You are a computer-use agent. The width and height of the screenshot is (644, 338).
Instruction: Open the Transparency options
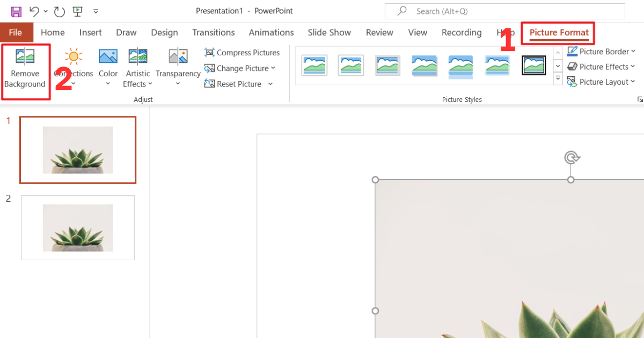pyautogui.click(x=178, y=68)
